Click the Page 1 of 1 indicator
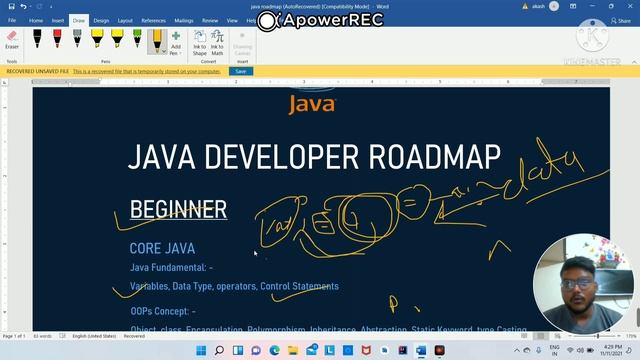 coord(14,336)
